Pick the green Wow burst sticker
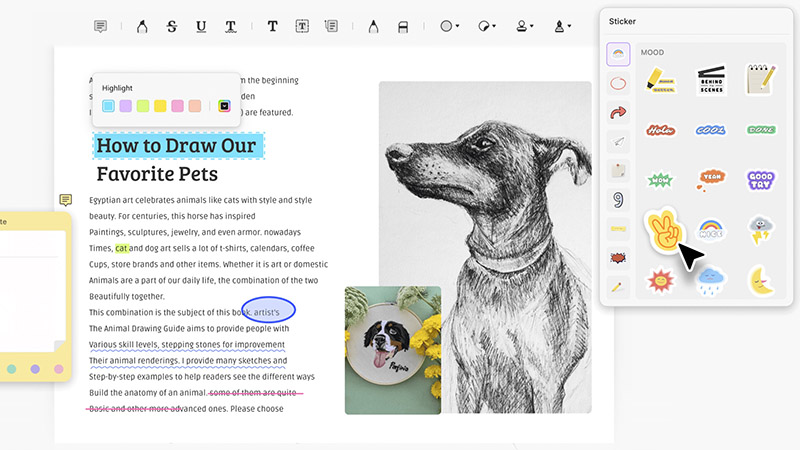800x450 pixels. pos(660,180)
